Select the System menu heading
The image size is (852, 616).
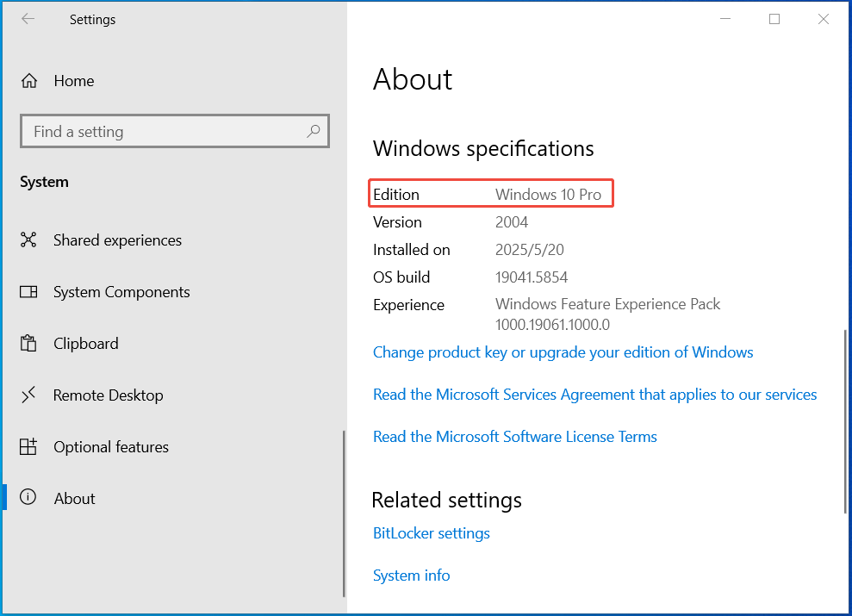(44, 181)
